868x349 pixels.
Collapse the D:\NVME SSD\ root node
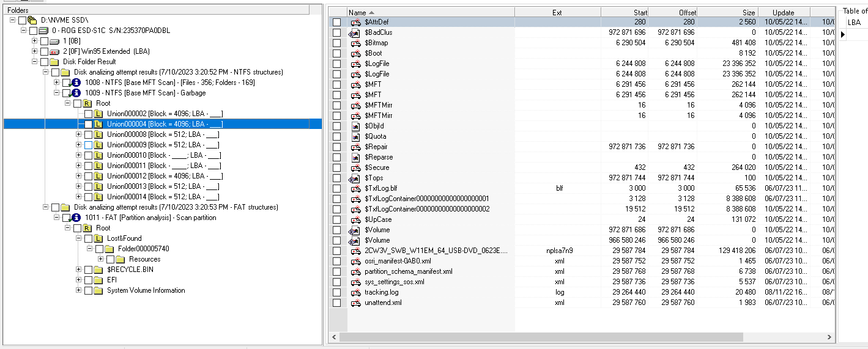click(x=13, y=20)
